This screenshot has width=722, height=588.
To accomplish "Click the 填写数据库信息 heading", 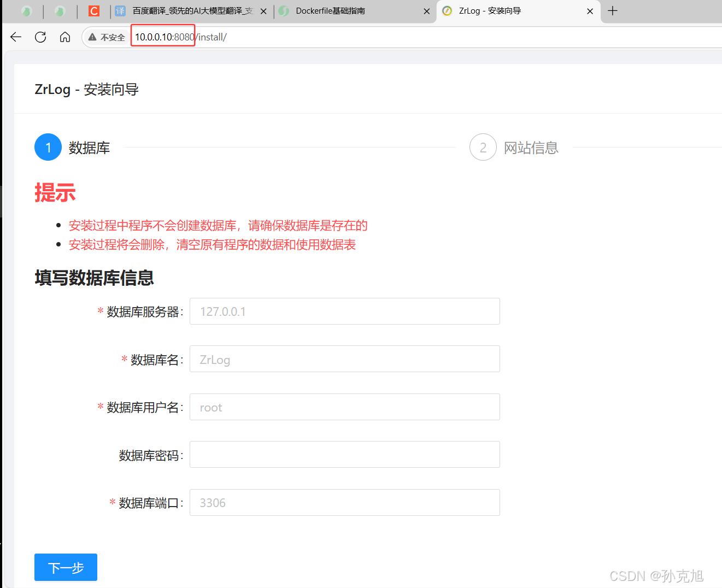I will point(94,278).
